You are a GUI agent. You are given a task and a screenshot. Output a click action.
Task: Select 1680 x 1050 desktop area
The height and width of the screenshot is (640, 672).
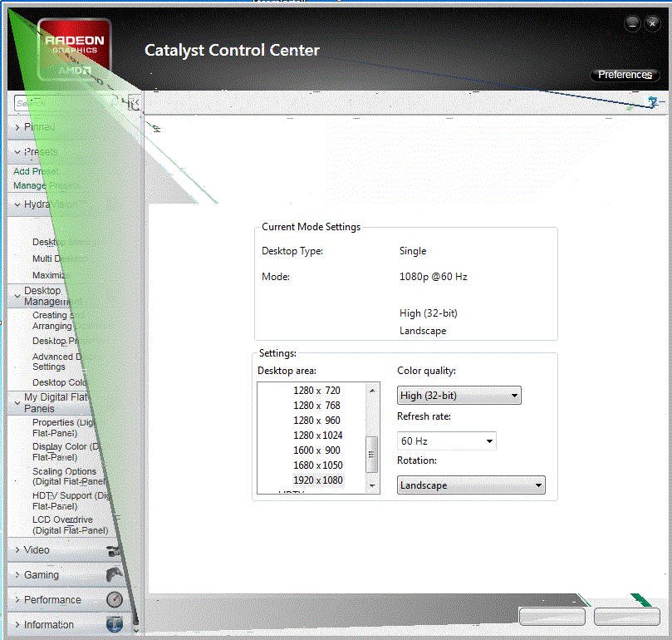317,465
